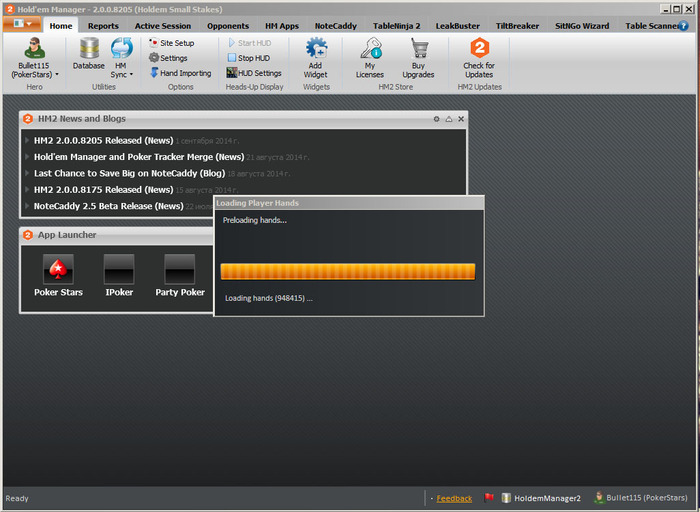Click the 'Loading hands (948415) ...' text

[269, 298]
